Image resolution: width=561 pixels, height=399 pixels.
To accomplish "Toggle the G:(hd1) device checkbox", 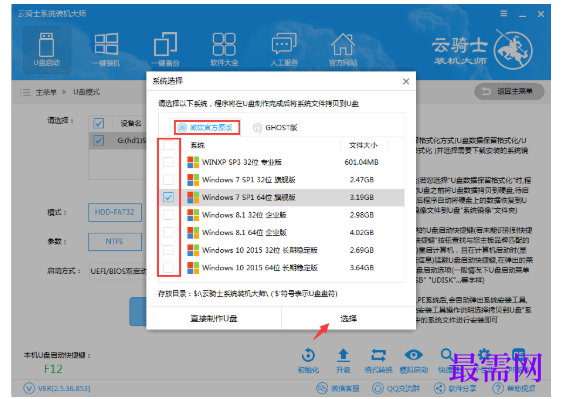I will pos(98,140).
